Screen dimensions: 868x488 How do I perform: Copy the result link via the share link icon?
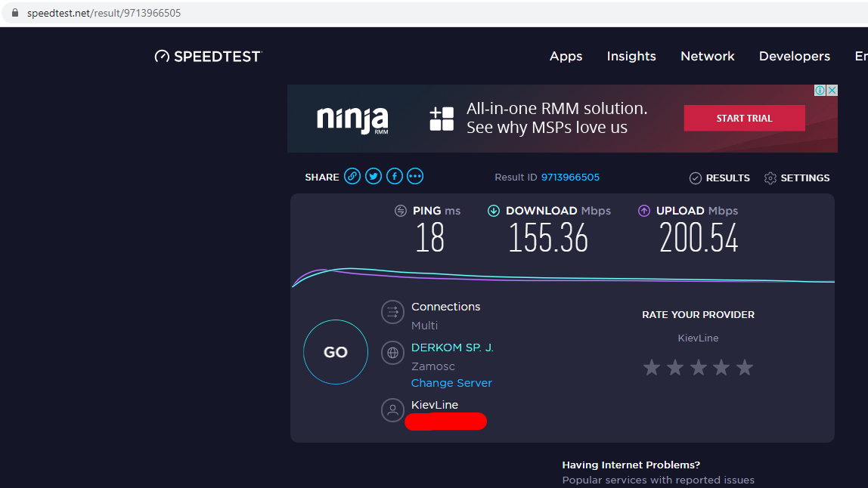click(x=352, y=177)
